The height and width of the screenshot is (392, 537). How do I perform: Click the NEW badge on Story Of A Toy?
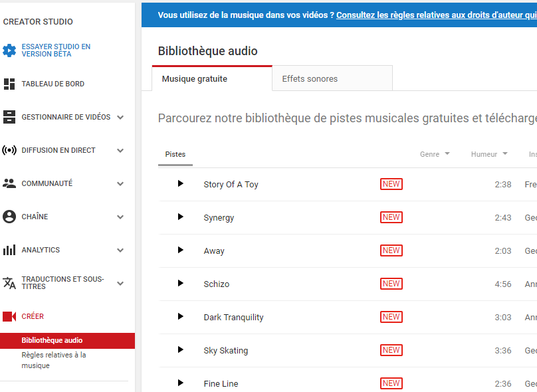pyautogui.click(x=391, y=184)
